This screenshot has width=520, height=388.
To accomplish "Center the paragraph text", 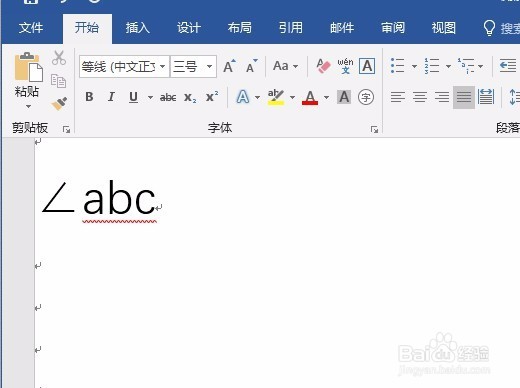I will pyautogui.click(x=420, y=97).
